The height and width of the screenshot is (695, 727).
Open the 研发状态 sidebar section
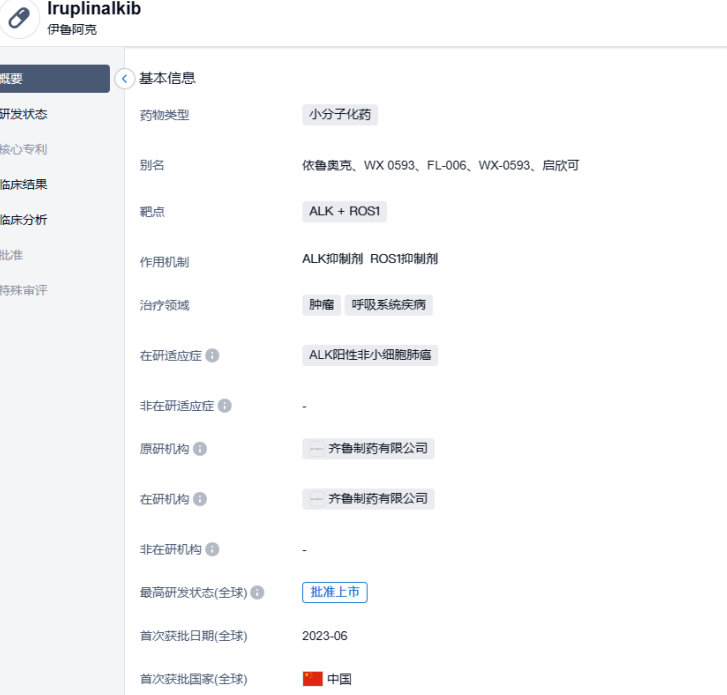[x=24, y=114]
